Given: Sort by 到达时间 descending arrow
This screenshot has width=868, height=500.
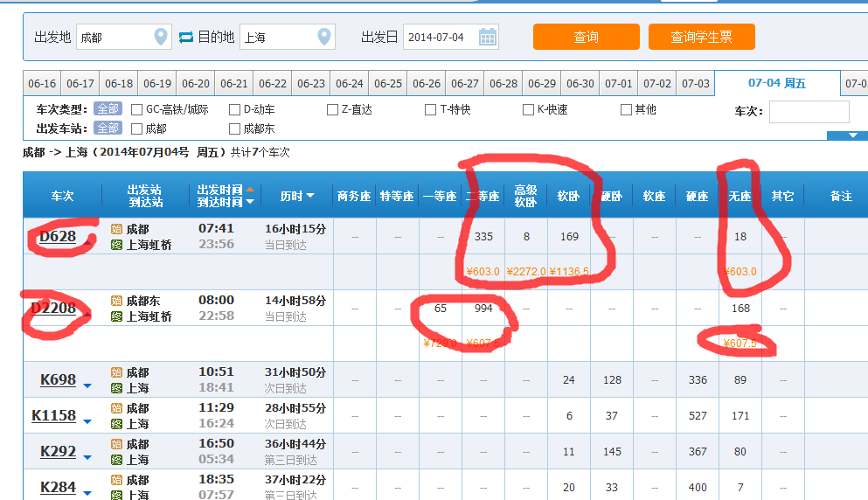Looking at the screenshot, I should (250, 202).
